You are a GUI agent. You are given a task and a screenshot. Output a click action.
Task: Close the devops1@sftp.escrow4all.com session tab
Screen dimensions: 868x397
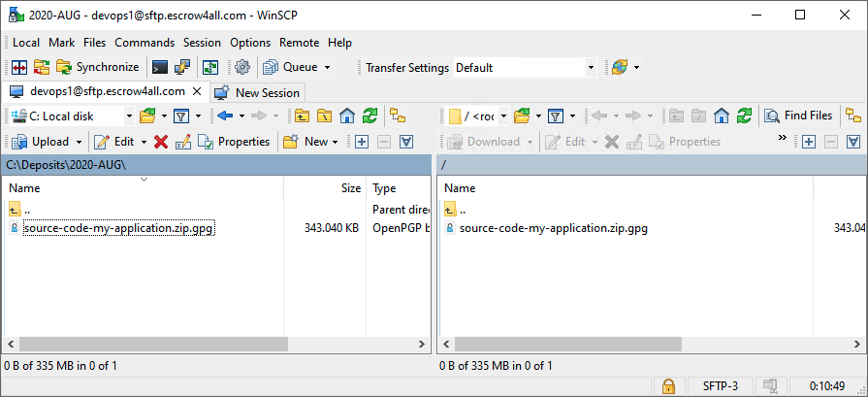point(196,91)
